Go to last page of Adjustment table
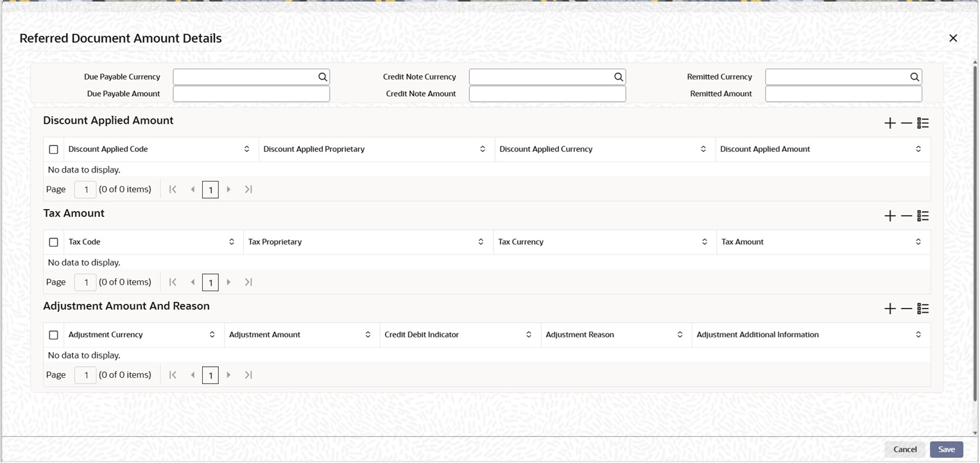This screenshot has height=463, width=980. (x=248, y=375)
